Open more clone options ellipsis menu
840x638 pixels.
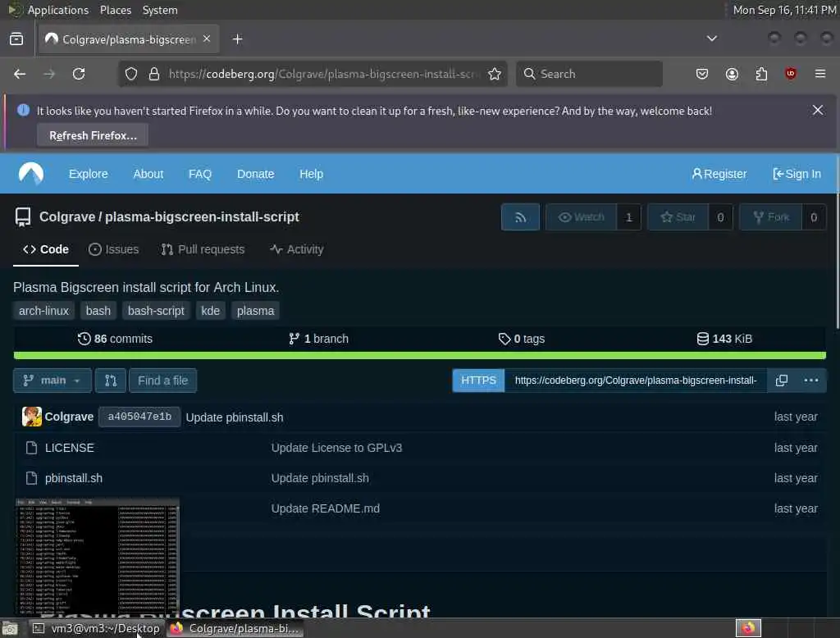click(811, 381)
